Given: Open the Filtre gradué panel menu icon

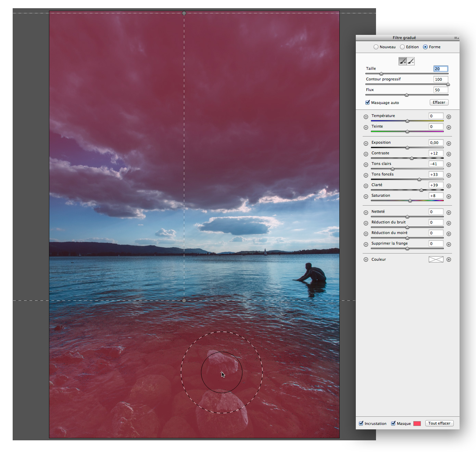Looking at the screenshot, I should coord(456,38).
